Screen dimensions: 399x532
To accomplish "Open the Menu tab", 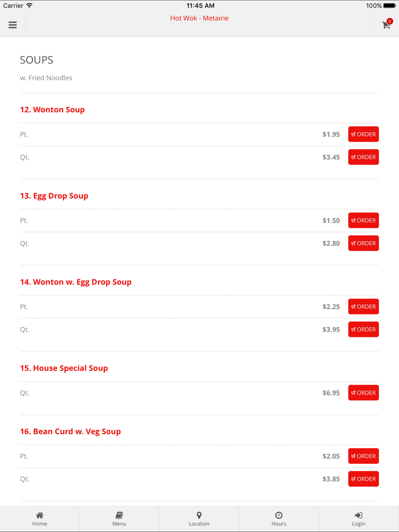I will [x=119, y=519].
